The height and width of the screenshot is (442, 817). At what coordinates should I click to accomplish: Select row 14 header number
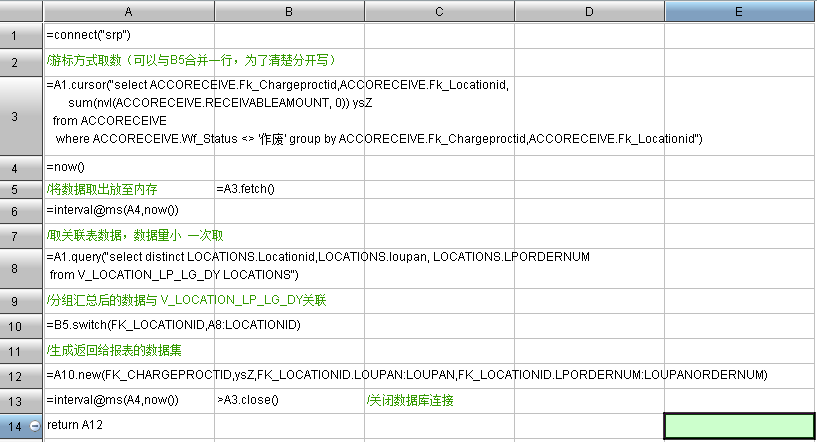pos(15,426)
